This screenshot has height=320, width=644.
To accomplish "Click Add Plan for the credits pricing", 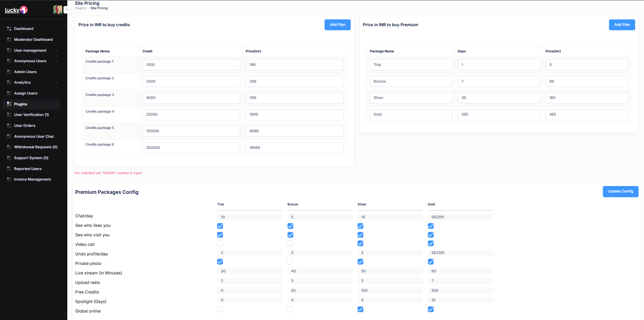I will (337, 25).
